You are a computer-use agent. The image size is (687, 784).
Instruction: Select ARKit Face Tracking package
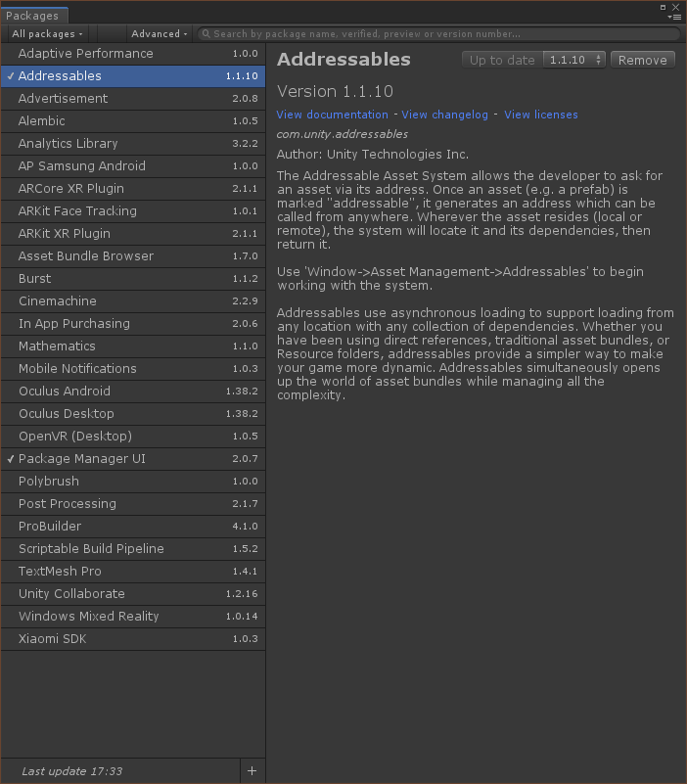133,211
